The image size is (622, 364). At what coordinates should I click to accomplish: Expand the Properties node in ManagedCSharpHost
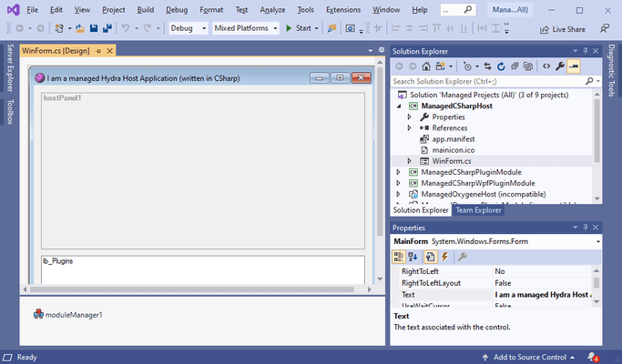tap(410, 117)
